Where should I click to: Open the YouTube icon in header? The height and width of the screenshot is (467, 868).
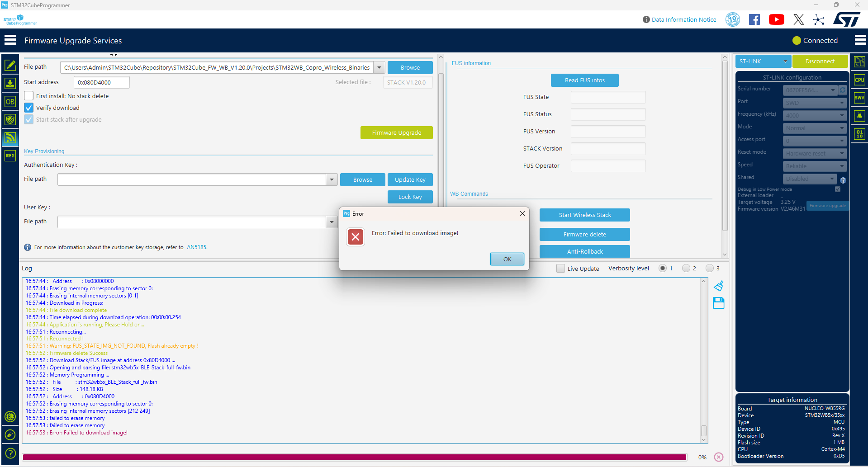coord(777,19)
